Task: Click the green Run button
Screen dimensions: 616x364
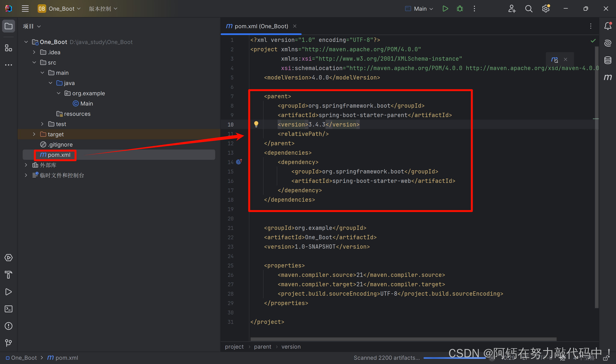Action: click(x=445, y=9)
